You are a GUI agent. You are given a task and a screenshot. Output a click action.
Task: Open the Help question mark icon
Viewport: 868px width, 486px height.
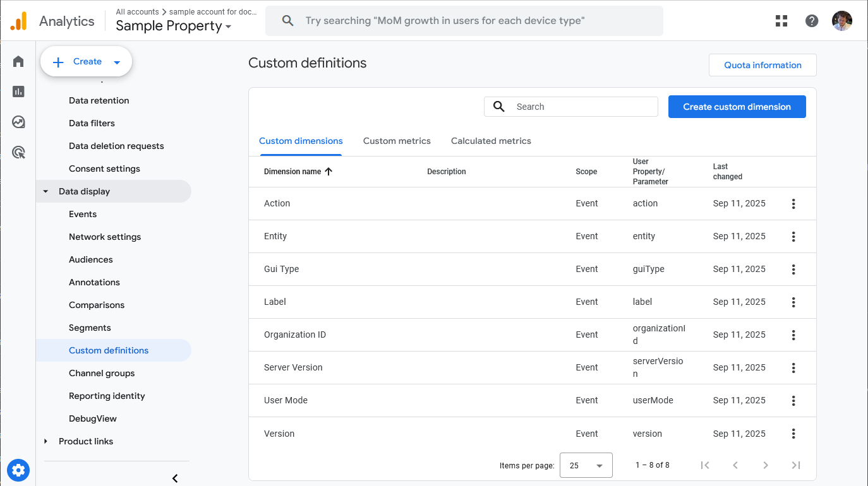(812, 21)
